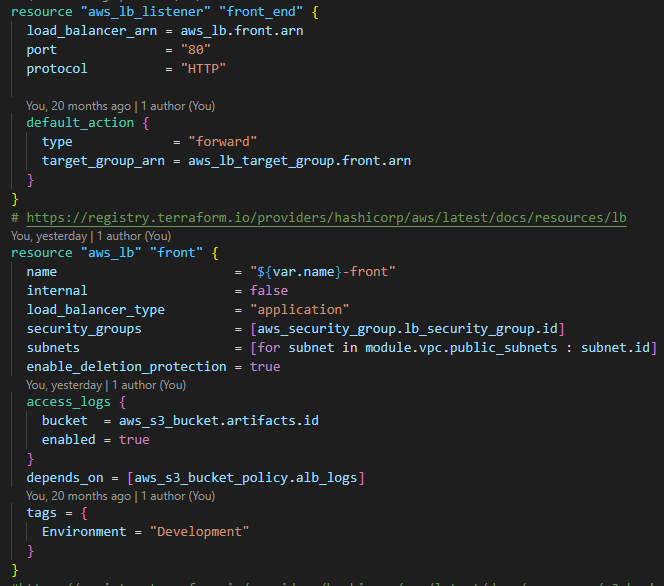Click the true value of enable_deletion_protection
The image size is (664, 586).
coord(265,367)
